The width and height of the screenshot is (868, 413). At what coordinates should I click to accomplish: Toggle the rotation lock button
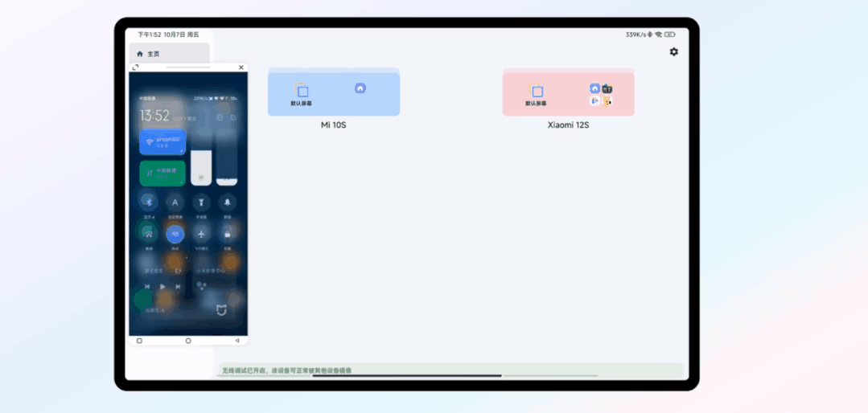(228, 234)
